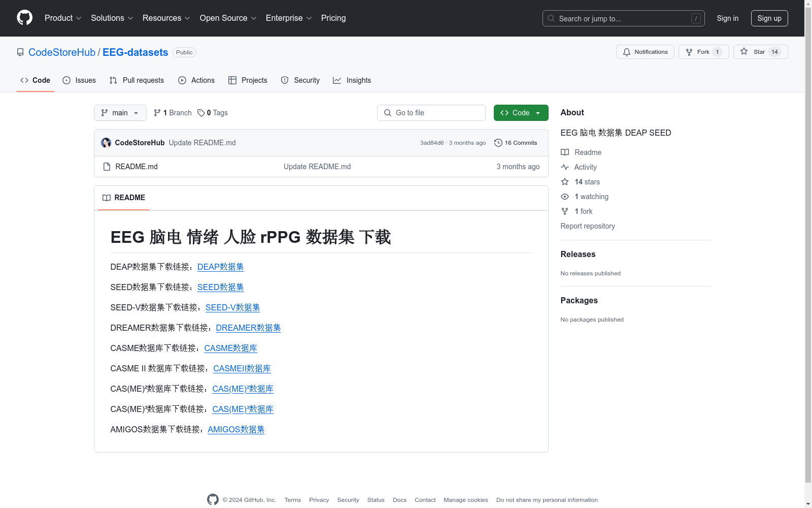Open commit hash 3ad84d6
The width and height of the screenshot is (812, 508).
coord(432,143)
